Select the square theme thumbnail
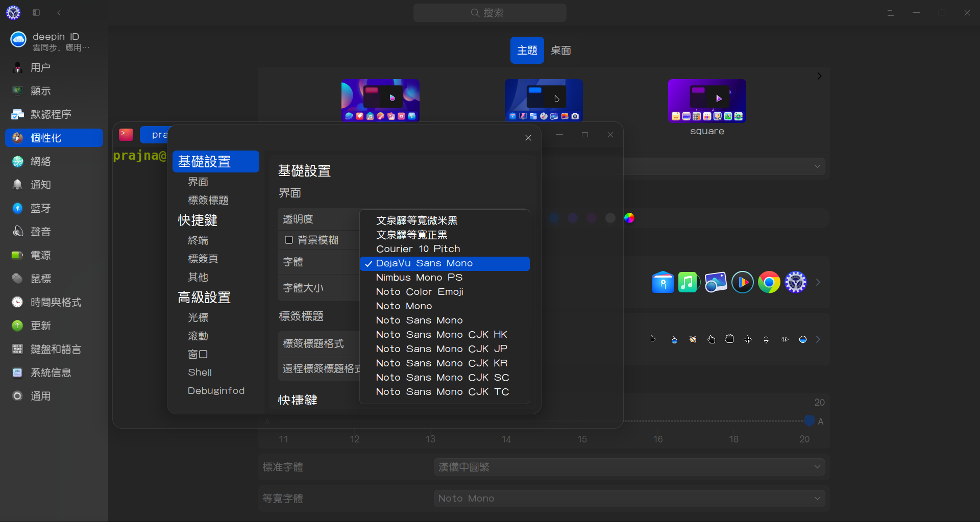 point(707,101)
